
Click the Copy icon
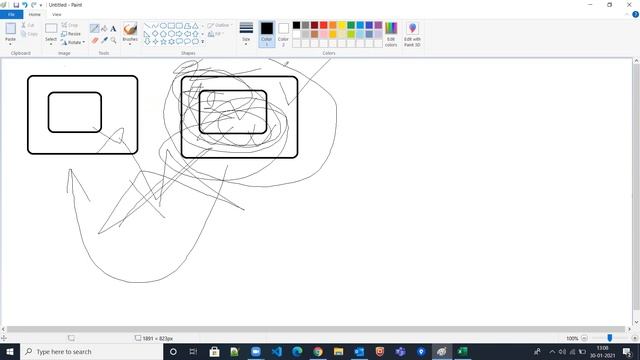(x=24, y=34)
